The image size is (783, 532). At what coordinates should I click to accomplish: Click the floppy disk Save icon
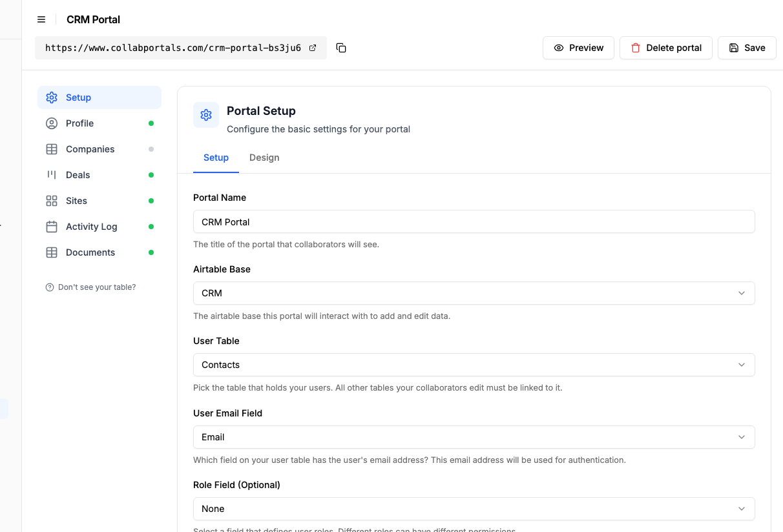(734, 48)
